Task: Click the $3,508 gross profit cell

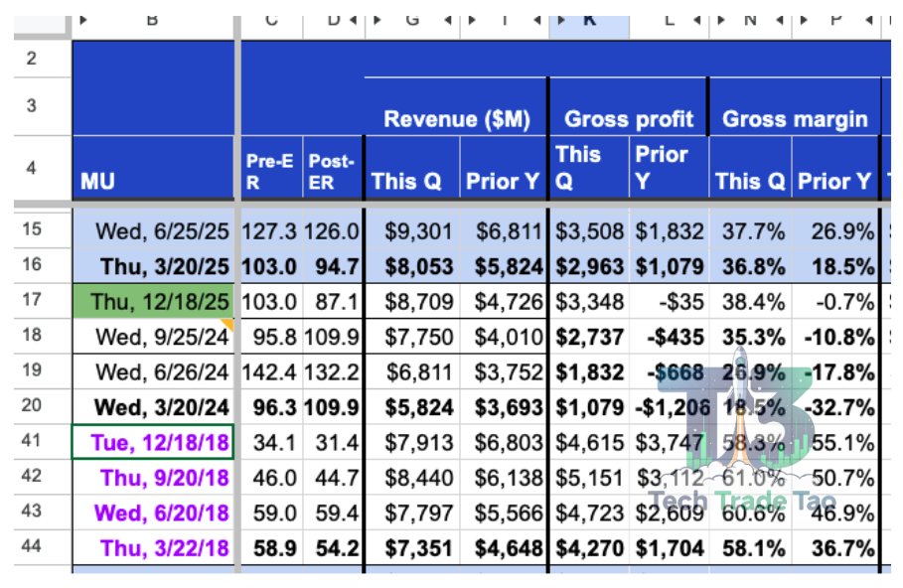Action: 589,231
